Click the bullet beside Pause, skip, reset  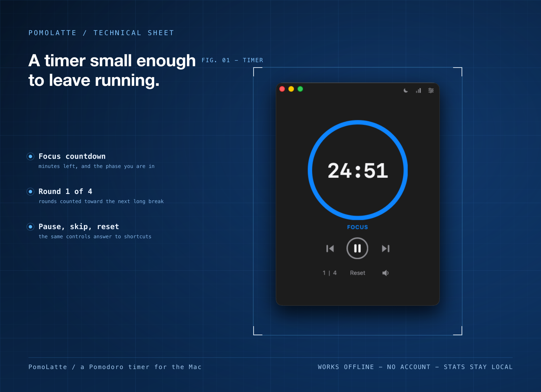tap(30, 227)
